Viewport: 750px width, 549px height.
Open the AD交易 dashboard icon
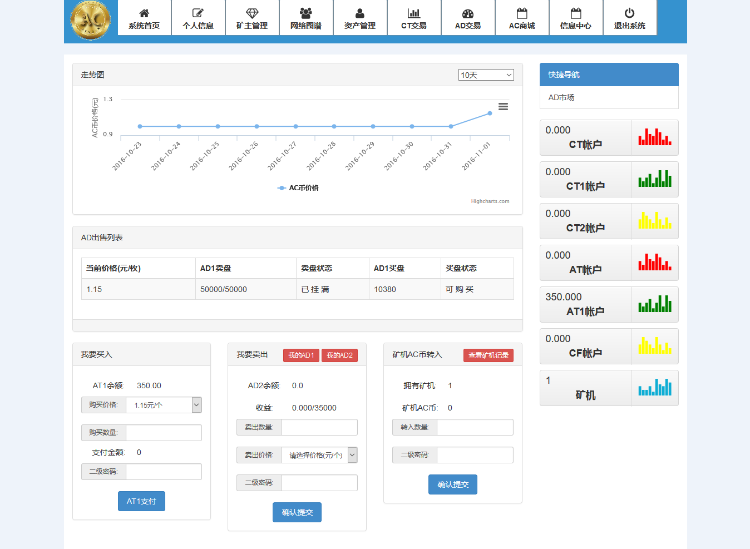(468, 13)
